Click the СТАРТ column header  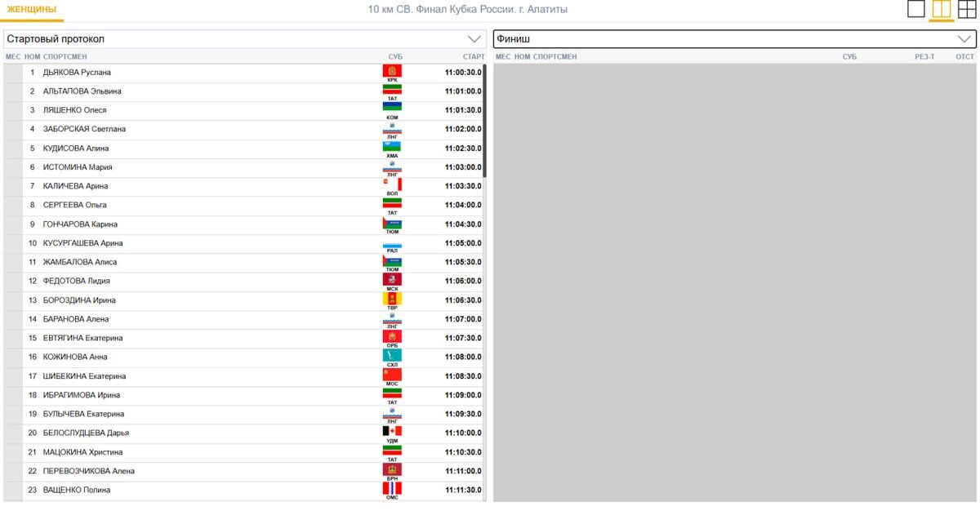474,57
